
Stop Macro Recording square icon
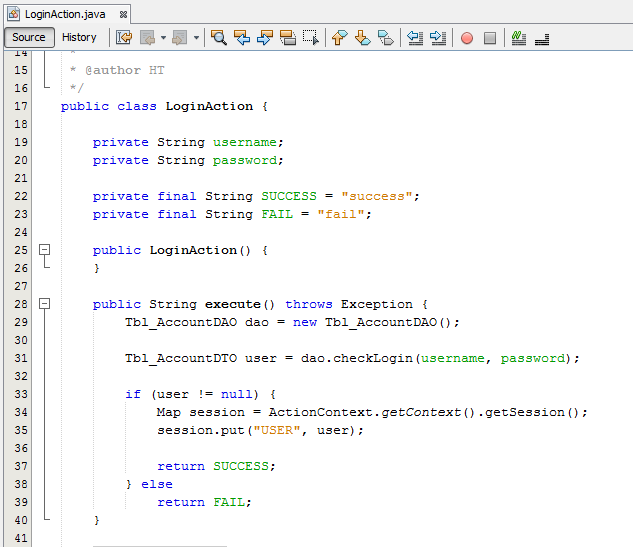click(x=490, y=38)
